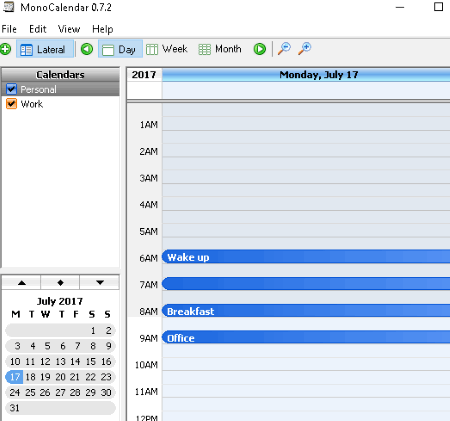The image size is (450, 421).
Task: Switch to Week view
Action: pyautogui.click(x=167, y=49)
